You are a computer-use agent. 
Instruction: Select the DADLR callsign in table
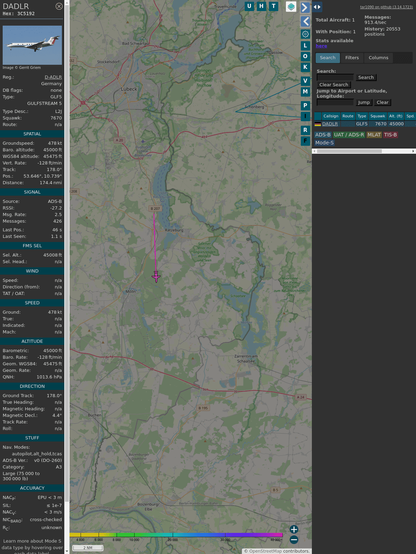330,124
